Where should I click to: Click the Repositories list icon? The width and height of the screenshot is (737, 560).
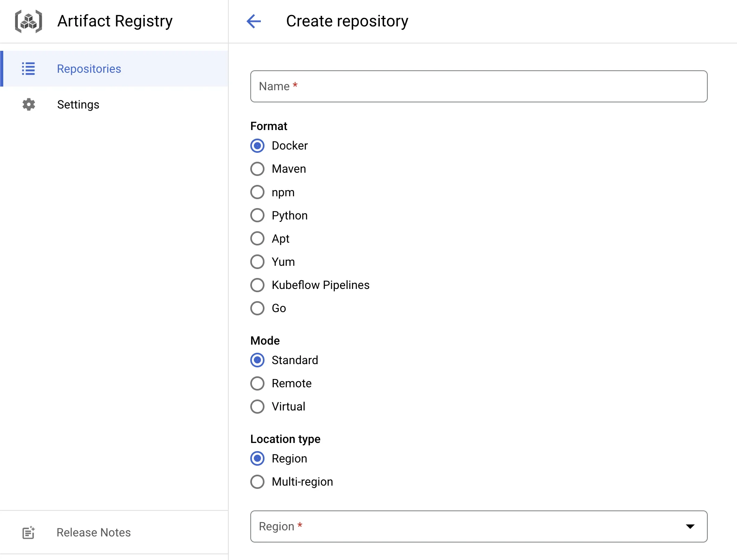coord(28,69)
